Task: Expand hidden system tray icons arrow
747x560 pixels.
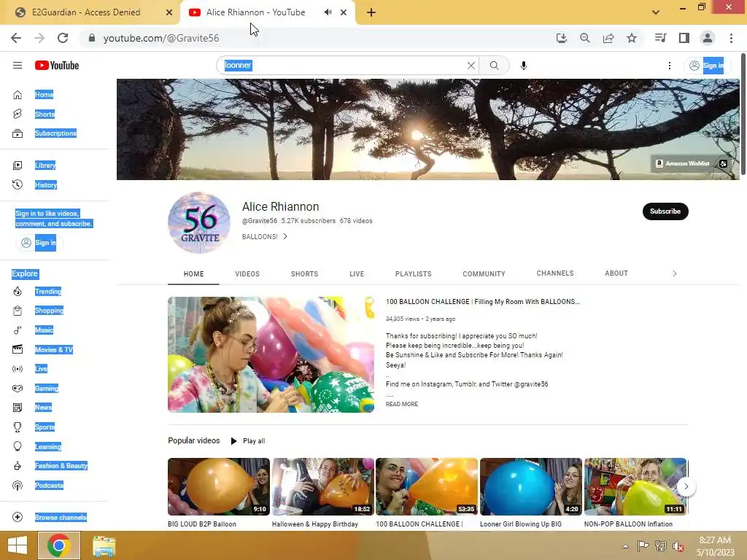Action: (x=625, y=546)
